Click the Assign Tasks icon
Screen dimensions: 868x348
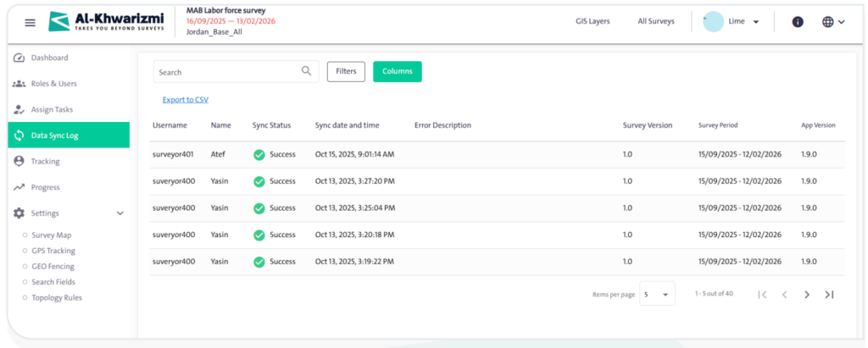tap(19, 109)
